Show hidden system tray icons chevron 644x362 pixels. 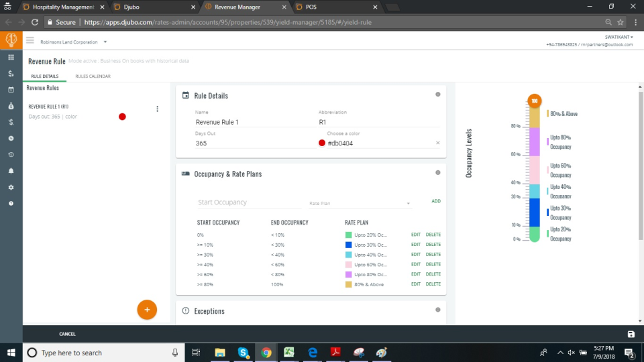560,353
